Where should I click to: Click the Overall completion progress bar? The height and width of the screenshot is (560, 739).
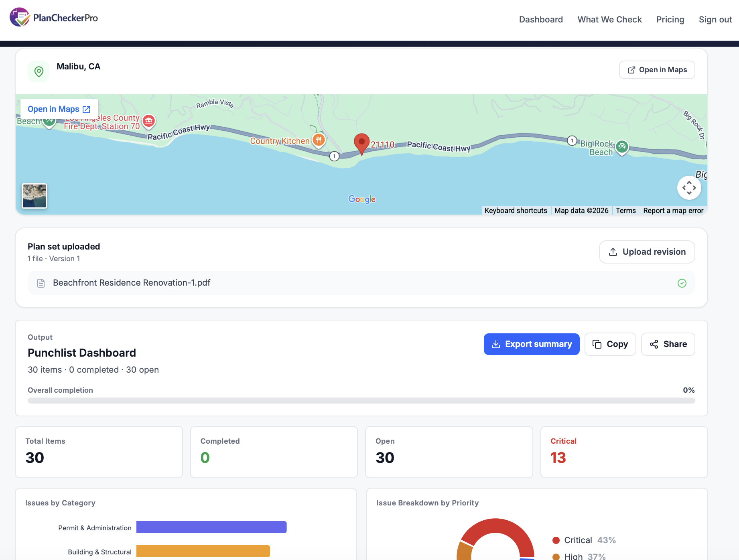click(361, 400)
